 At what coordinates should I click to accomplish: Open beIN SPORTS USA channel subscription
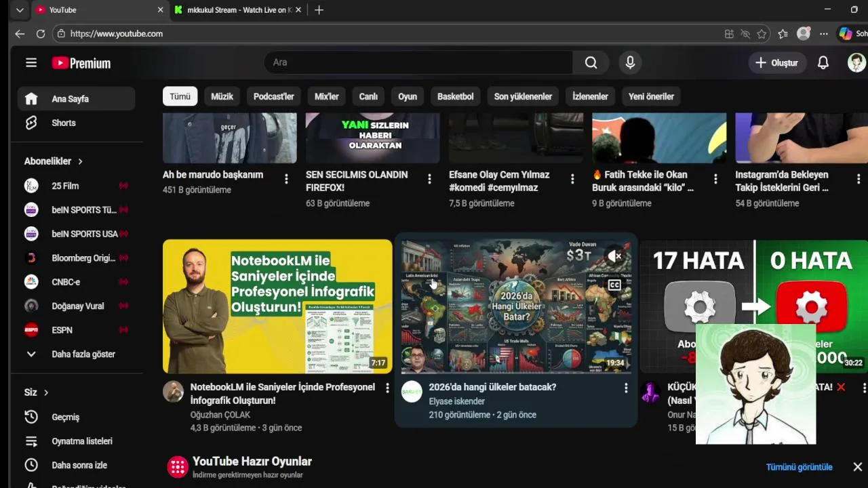tap(77, 234)
